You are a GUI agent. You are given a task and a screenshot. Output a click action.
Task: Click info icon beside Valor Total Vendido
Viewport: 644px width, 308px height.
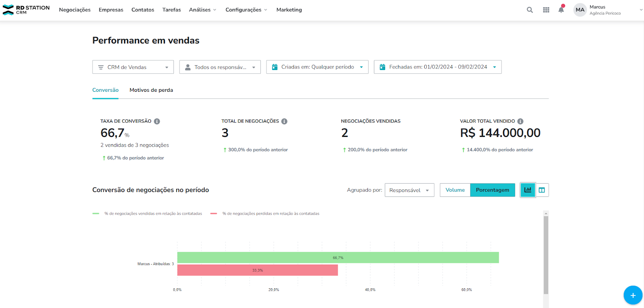click(x=520, y=121)
